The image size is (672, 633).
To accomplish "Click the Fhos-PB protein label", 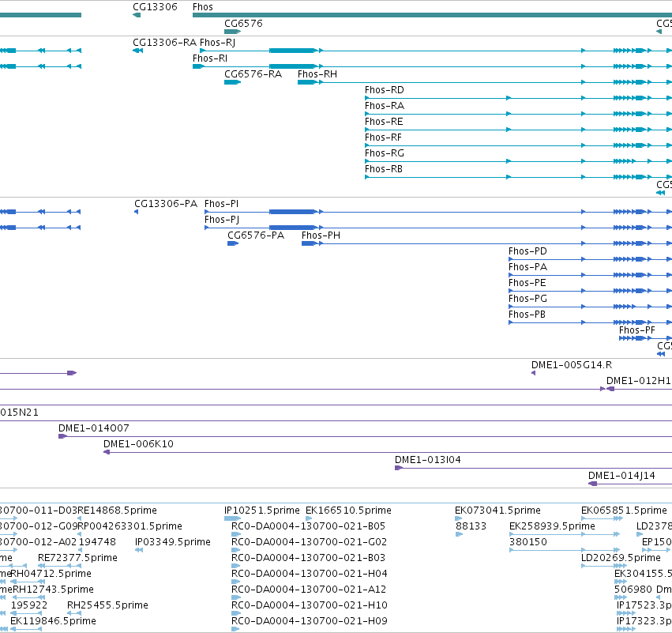I will tap(527, 315).
